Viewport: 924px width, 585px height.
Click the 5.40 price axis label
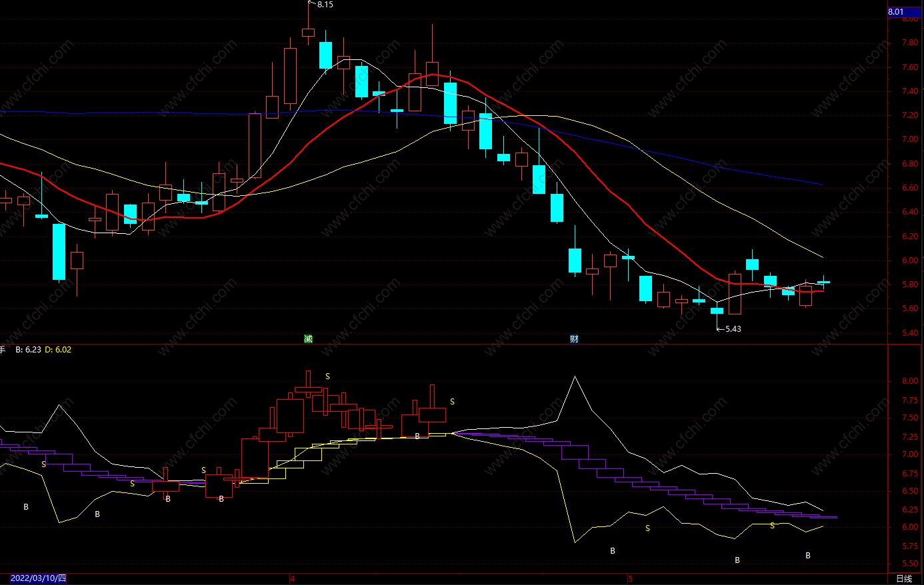tap(910, 333)
